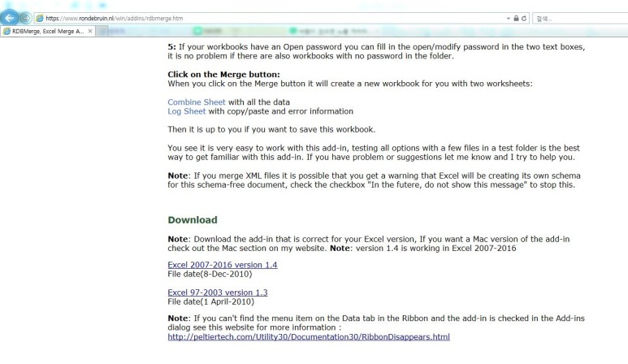Open the peltiertech RibbonDisappears.html link
Viewport: 628px width, 364px height.
pos(309,336)
